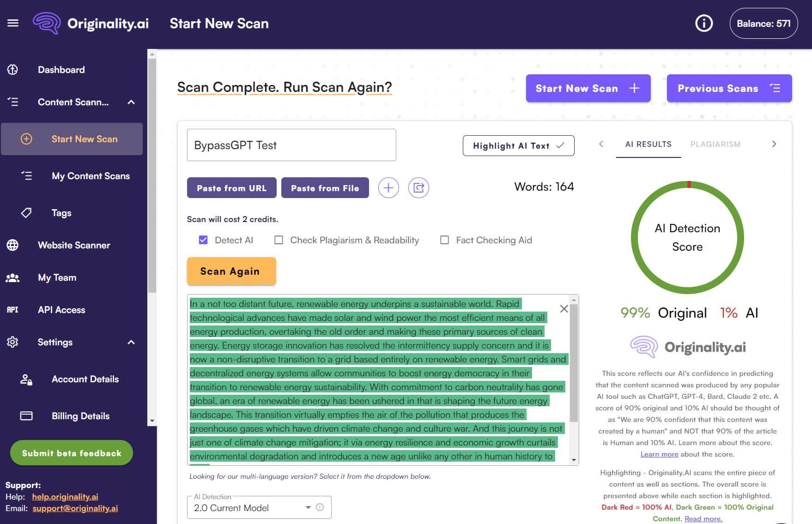Collapse the Content Scanner sidebar section
Image resolution: width=812 pixels, height=524 pixels.
coord(131,102)
